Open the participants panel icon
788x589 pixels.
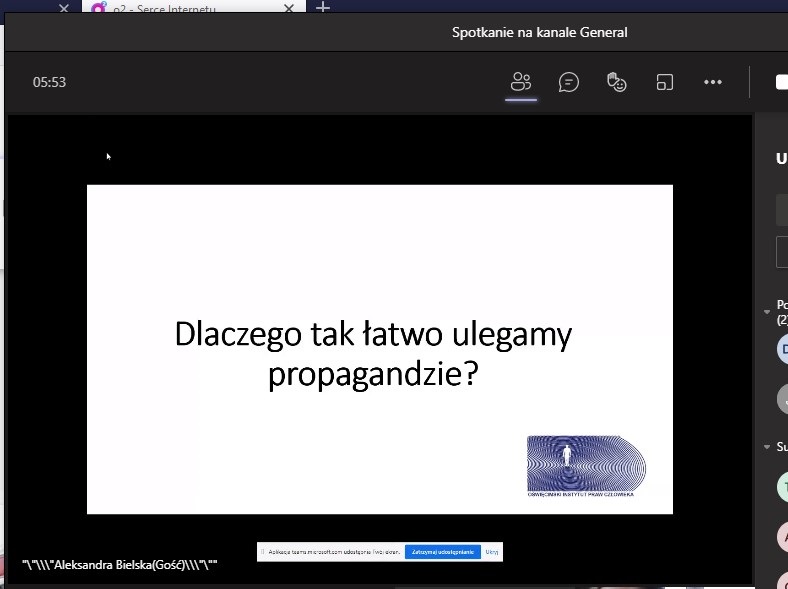click(x=520, y=83)
